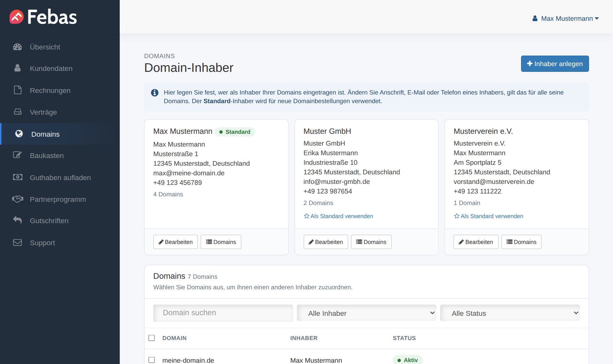Click Domains button on Max Mustermann card

coord(221,242)
